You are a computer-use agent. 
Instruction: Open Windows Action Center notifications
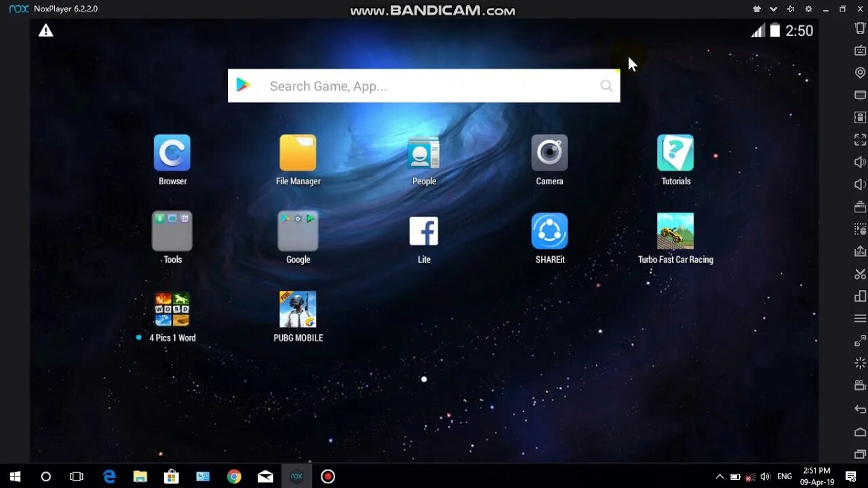[x=851, y=476]
